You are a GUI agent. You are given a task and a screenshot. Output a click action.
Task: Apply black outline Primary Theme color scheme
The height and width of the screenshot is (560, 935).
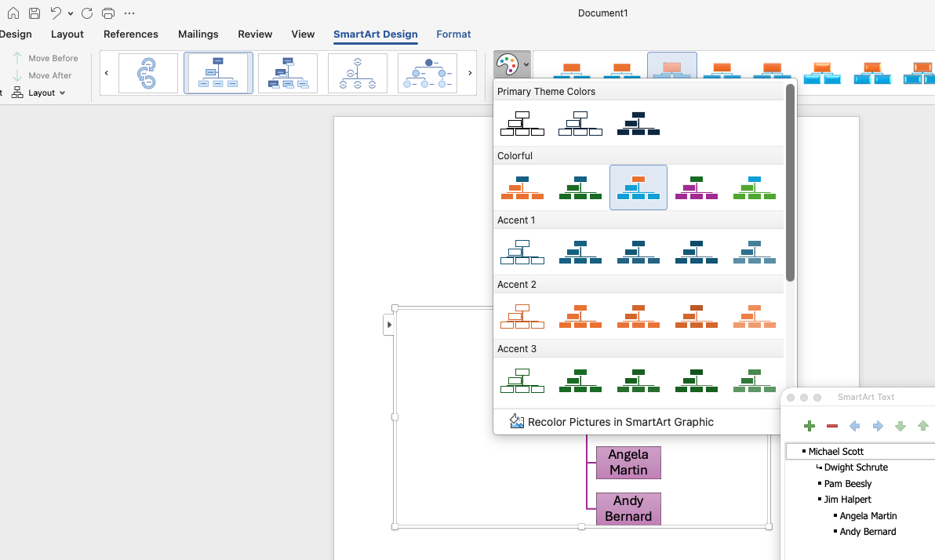[522, 123]
